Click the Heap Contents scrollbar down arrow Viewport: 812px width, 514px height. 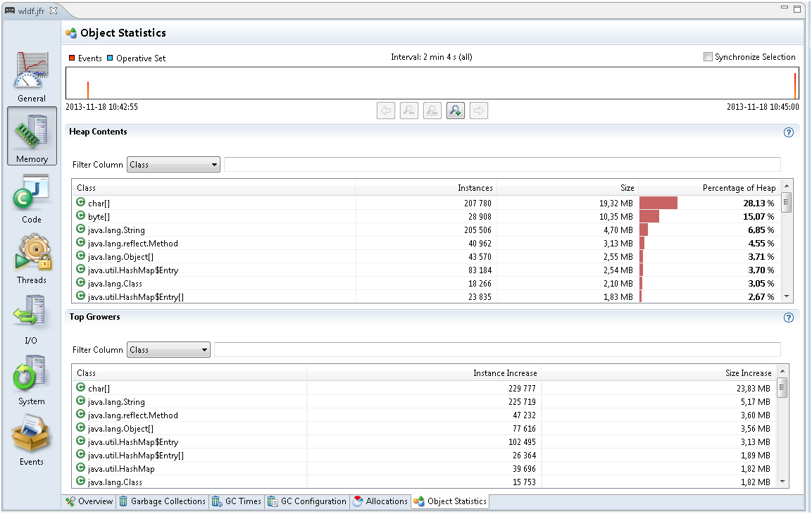(787, 298)
